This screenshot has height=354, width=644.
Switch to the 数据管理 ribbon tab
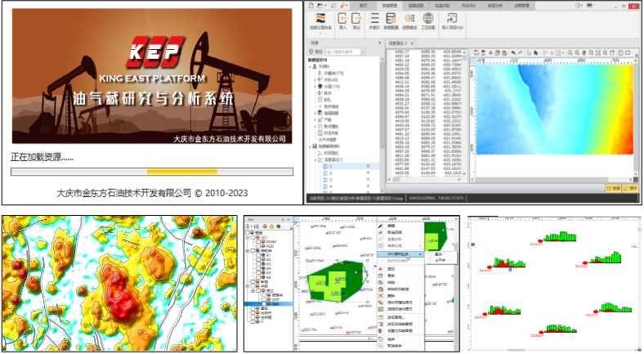click(x=389, y=6)
